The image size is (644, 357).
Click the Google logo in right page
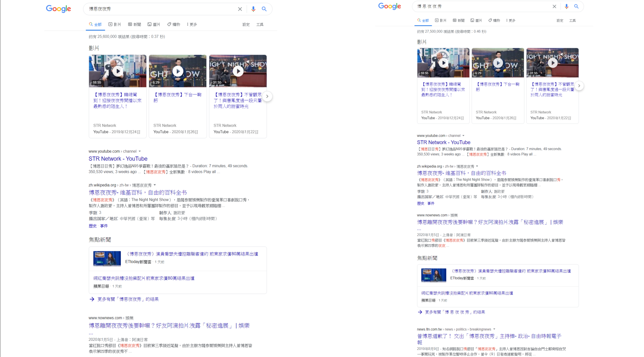389,6
